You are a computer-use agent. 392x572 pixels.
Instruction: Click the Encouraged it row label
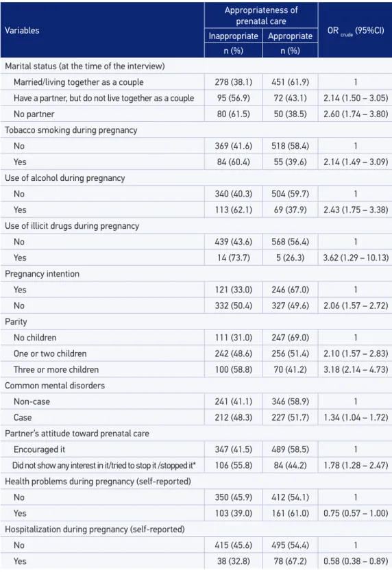[x=39, y=449]
